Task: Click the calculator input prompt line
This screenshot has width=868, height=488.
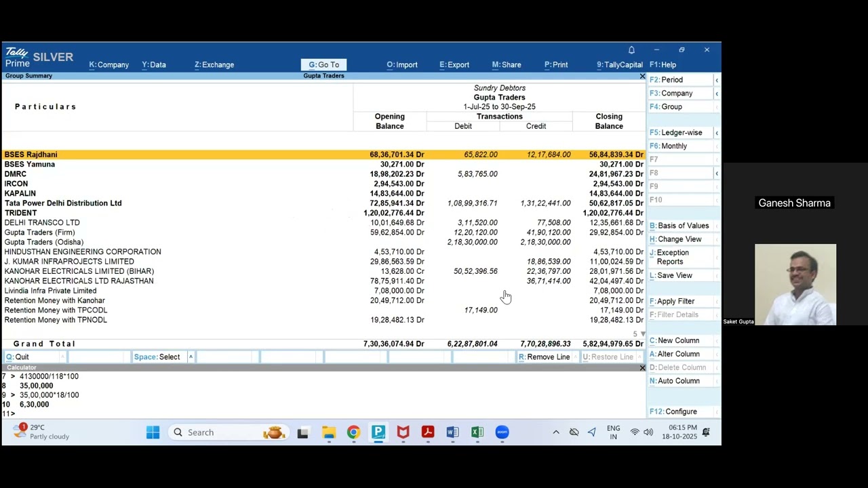Action: pyautogui.click(x=323, y=413)
